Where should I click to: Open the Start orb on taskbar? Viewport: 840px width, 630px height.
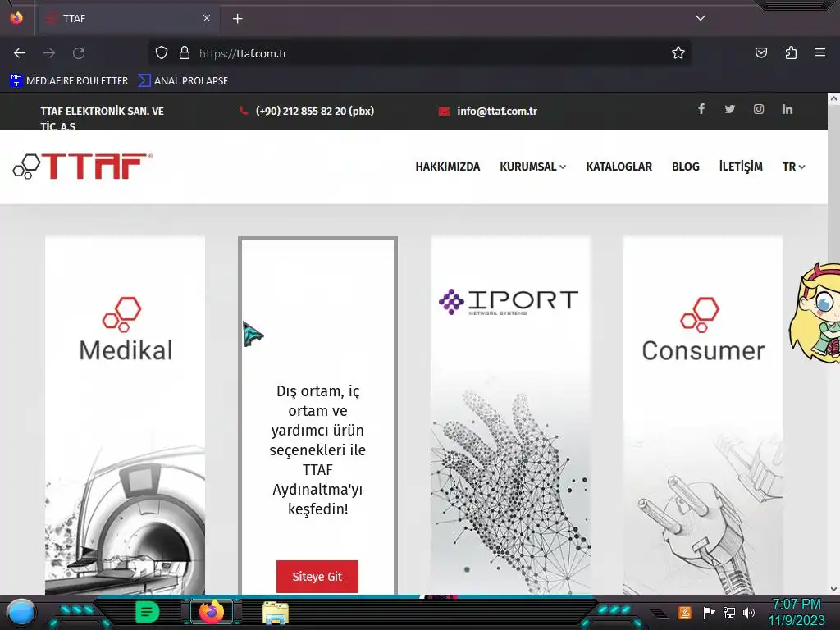click(21, 612)
